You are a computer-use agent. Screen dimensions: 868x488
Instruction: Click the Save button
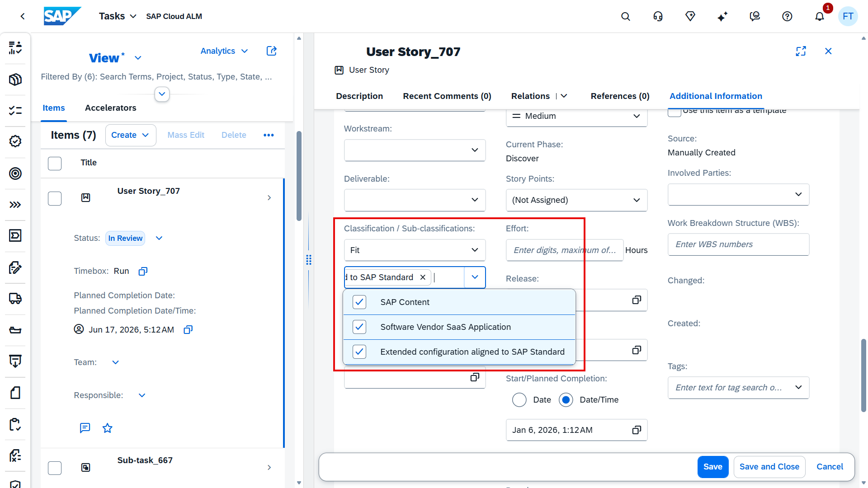(713, 467)
